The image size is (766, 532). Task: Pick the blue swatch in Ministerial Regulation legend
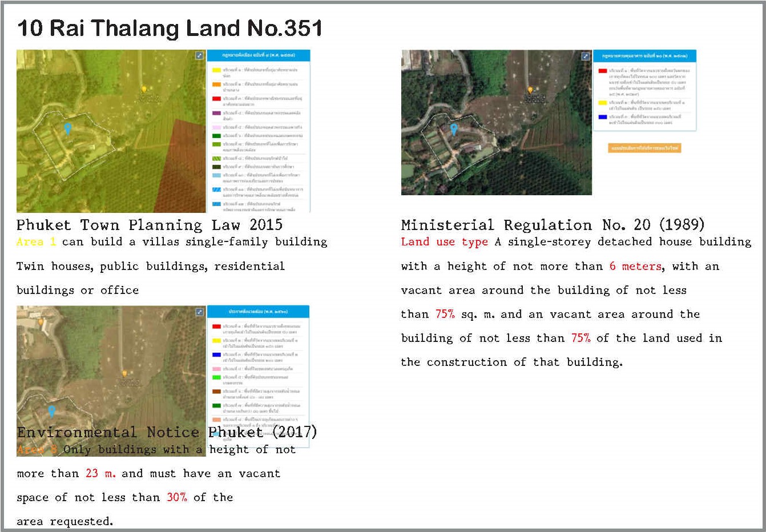[602, 117]
